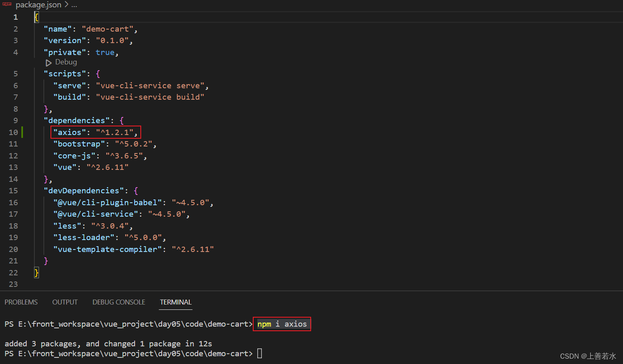The height and width of the screenshot is (364, 623).
Task: Click the Debug play icon above scripts
Action: [48, 63]
